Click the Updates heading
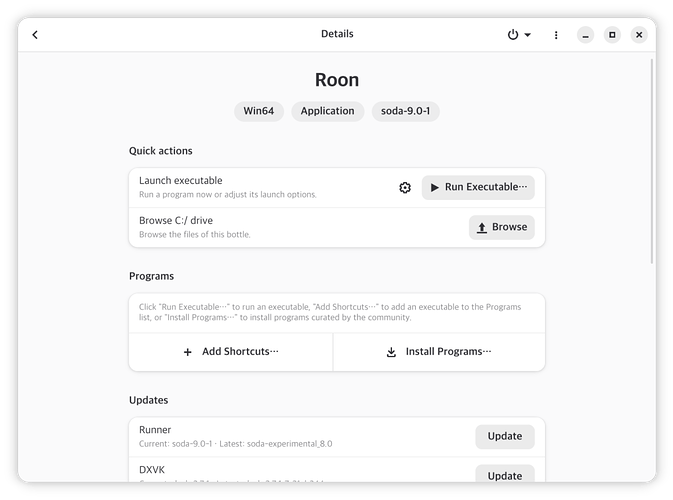 [149, 400]
